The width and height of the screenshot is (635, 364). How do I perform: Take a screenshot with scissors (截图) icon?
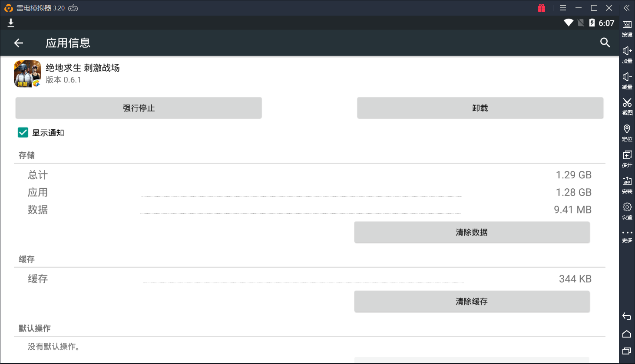[x=627, y=106]
